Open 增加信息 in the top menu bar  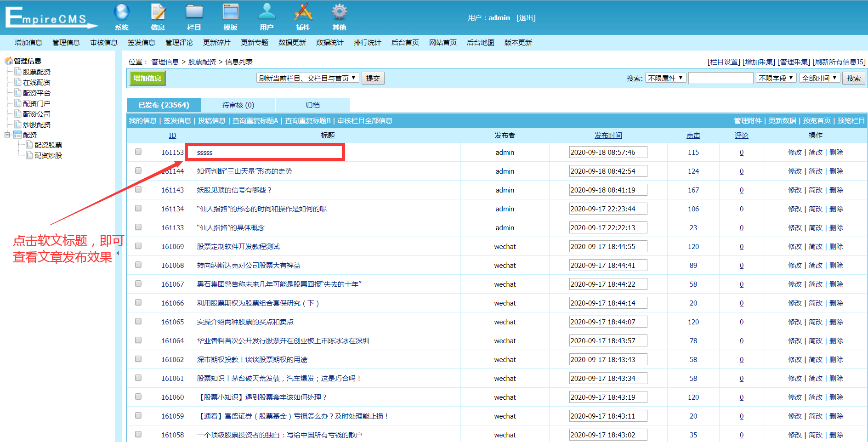(28, 43)
